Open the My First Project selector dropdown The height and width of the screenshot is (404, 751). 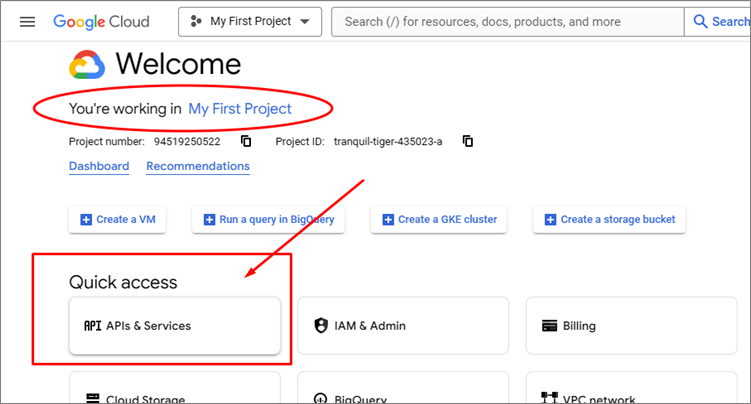tap(250, 22)
